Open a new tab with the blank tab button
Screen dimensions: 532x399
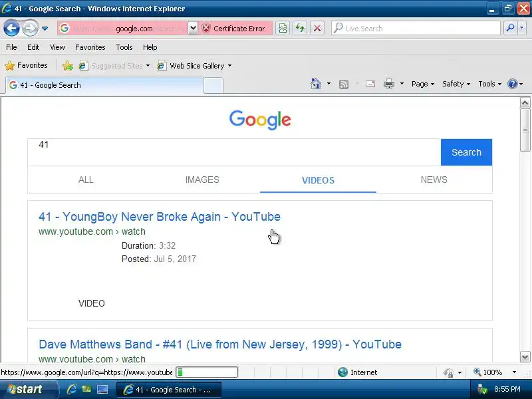pos(213,85)
